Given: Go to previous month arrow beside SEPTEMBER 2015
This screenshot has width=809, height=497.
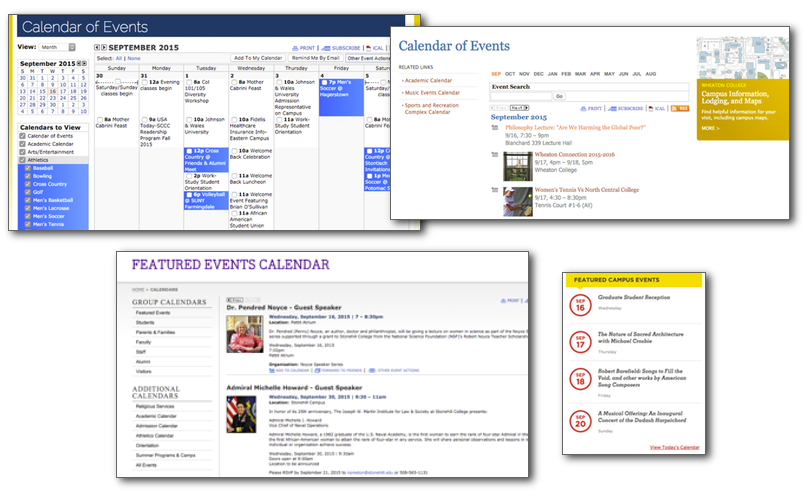Looking at the screenshot, I should [96, 47].
